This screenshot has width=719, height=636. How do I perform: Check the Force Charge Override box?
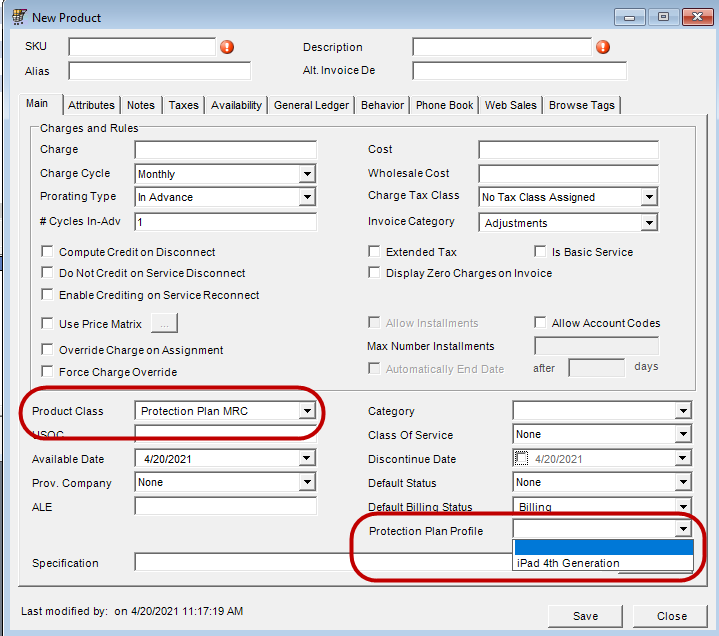(x=47, y=371)
